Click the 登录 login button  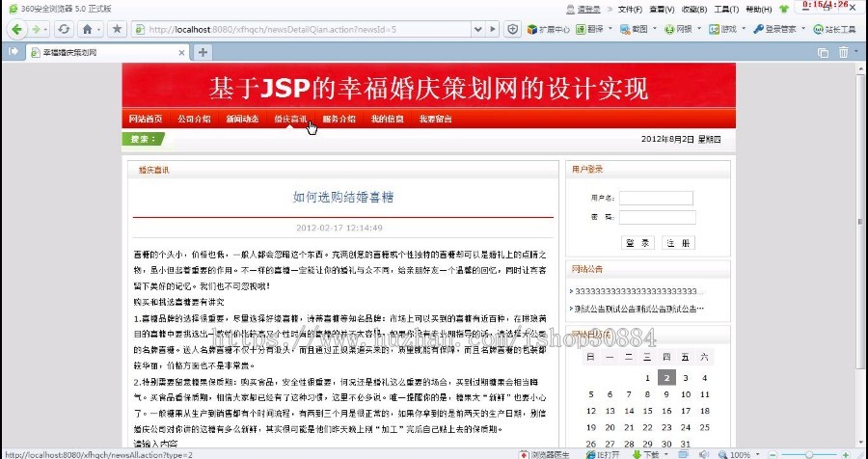[637, 242]
